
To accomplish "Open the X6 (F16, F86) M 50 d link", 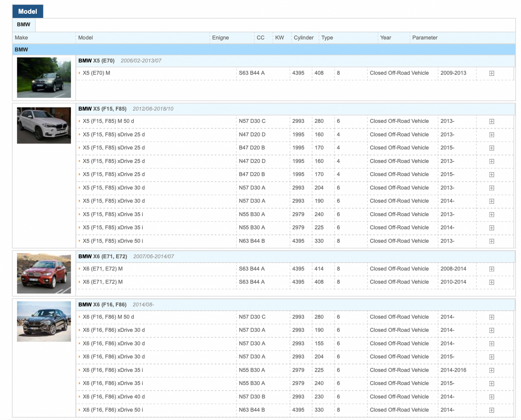I will coord(108,317).
